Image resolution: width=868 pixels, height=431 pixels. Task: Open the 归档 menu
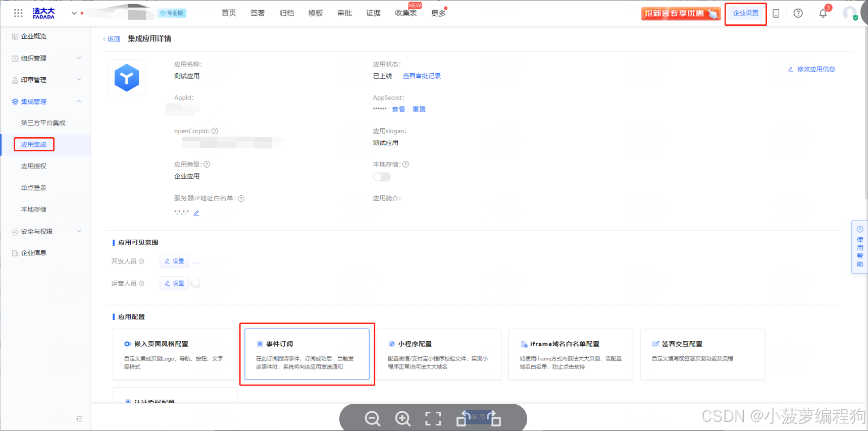click(x=287, y=13)
